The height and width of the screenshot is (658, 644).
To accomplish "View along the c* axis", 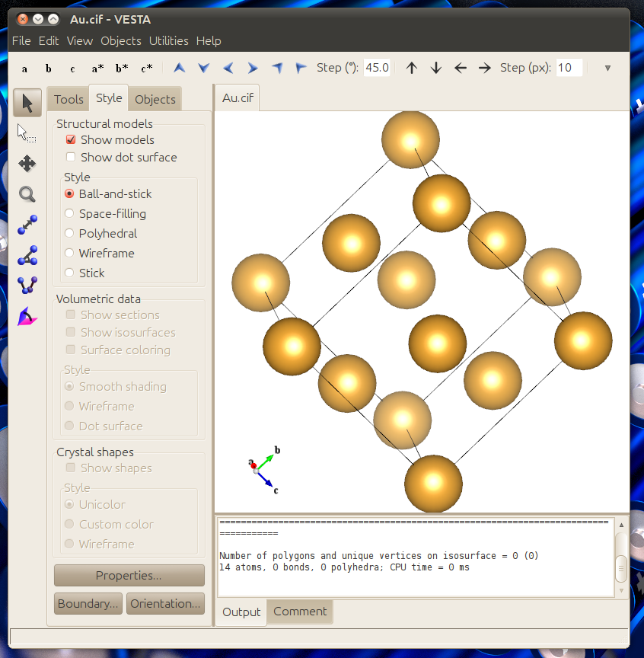I will coord(146,69).
